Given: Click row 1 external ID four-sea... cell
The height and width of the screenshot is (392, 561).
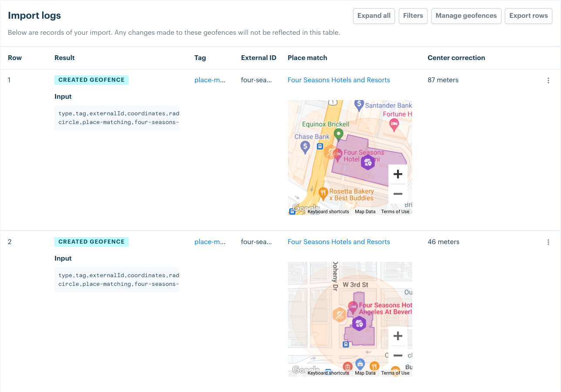Looking at the screenshot, I should click(x=256, y=80).
